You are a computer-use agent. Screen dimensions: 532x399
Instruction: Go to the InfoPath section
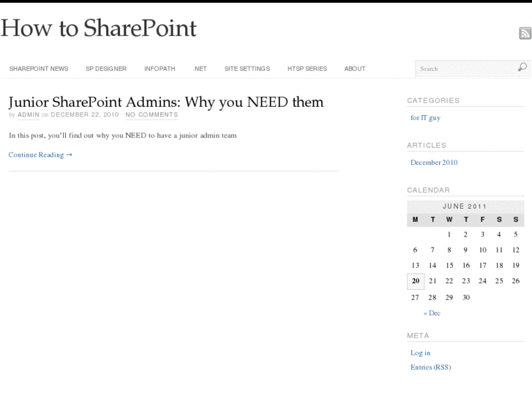coord(160,69)
